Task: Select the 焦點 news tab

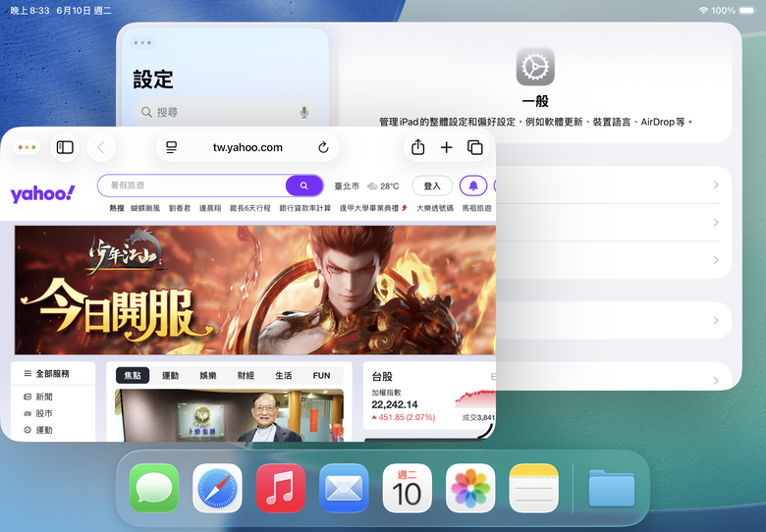Action: coord(133,375)
